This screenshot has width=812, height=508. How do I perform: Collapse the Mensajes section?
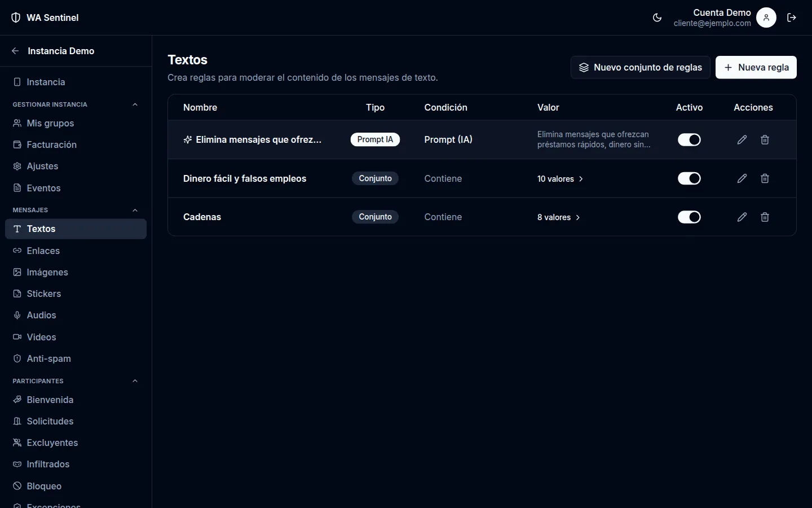point(135,210)
